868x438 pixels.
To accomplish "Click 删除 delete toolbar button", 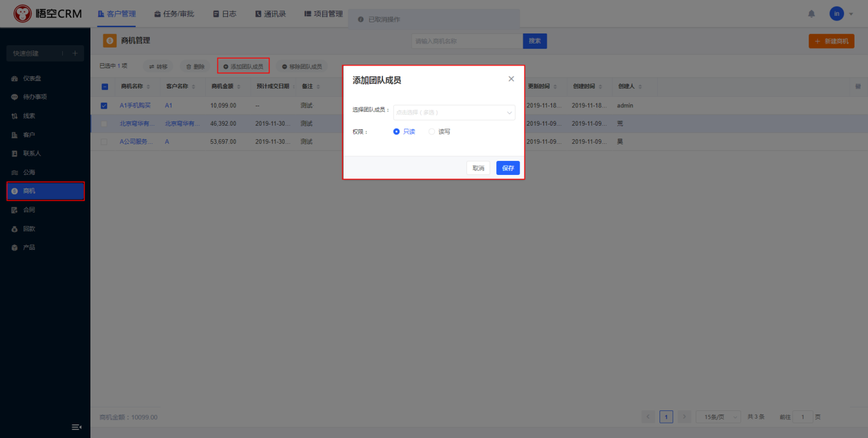I will click(195, 66).
